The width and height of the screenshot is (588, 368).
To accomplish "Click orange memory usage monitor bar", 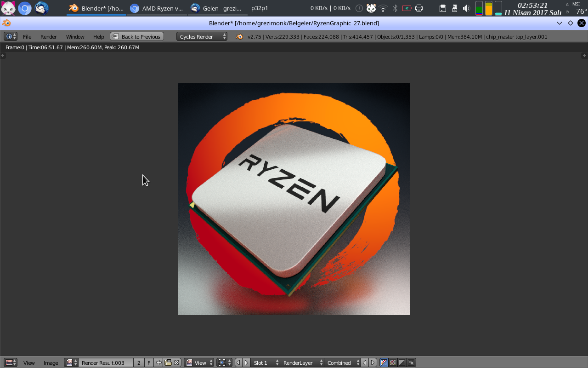I will (x=489, y=8).
